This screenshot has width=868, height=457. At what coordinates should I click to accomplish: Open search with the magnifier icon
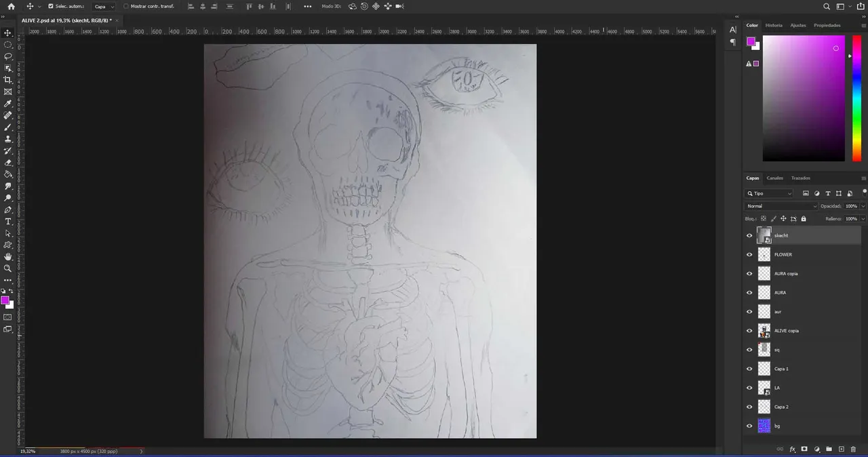(x=827, y=6)
